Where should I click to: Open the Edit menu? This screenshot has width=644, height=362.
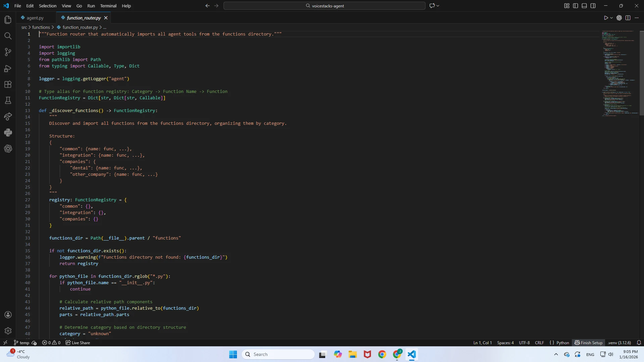pyautogui.click(x=30, y=6)
